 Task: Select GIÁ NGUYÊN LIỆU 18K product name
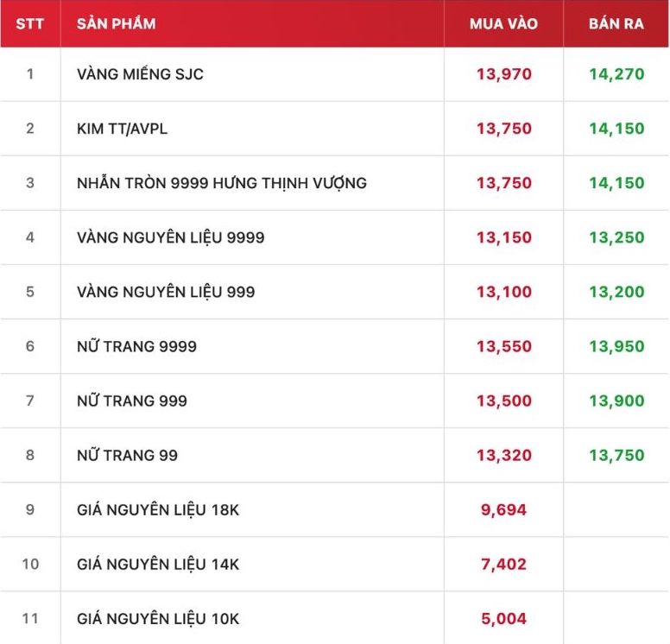(x=158, y=509)
